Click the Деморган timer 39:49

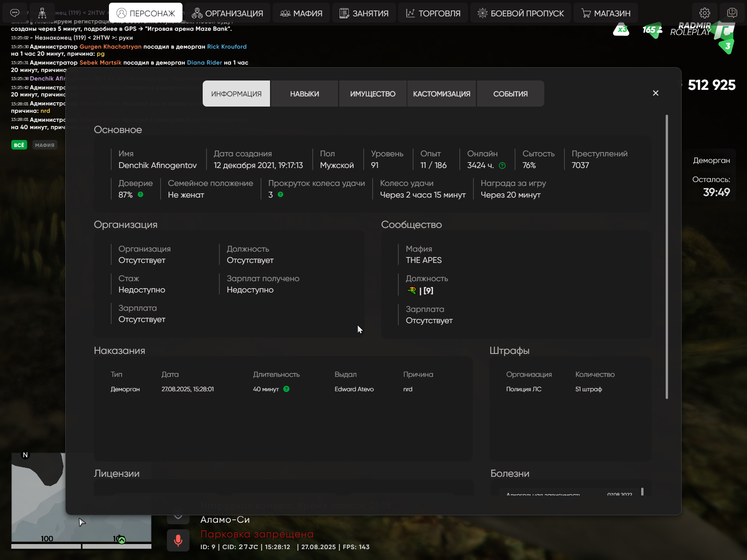click(716, 192)
